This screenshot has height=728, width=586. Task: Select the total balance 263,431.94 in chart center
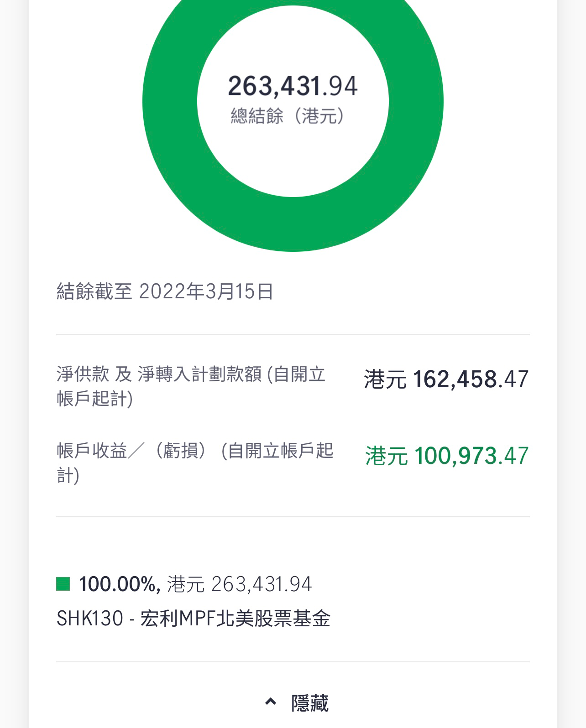click(x=293, y=86)
